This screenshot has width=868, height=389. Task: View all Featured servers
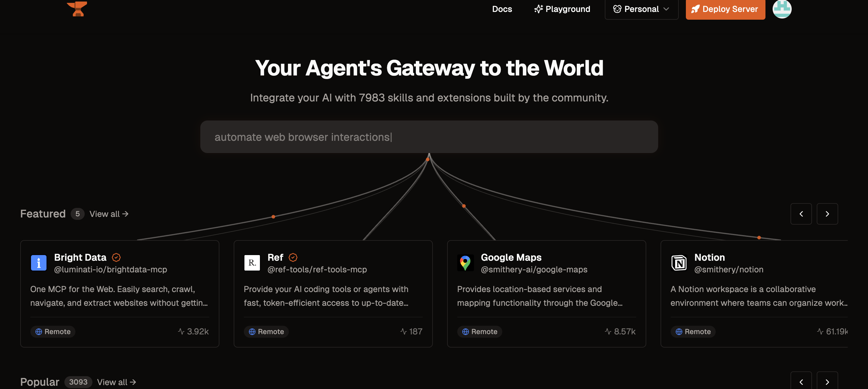109,214
